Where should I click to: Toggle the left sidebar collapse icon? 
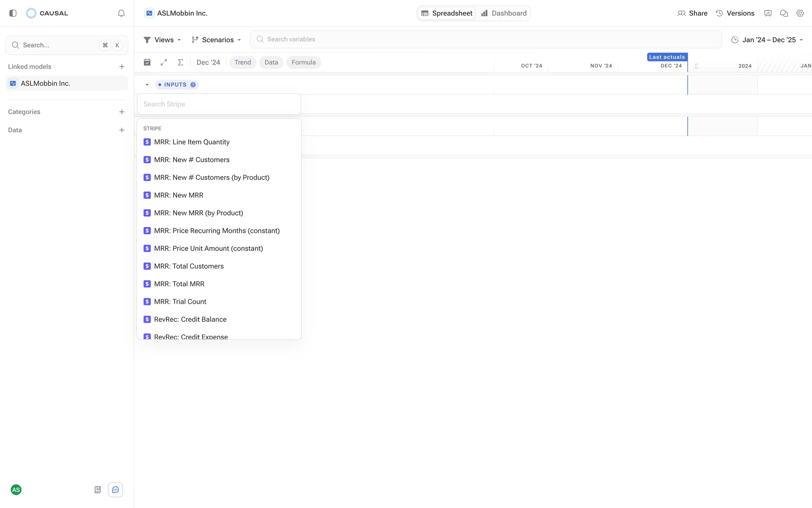pos(13,13)
